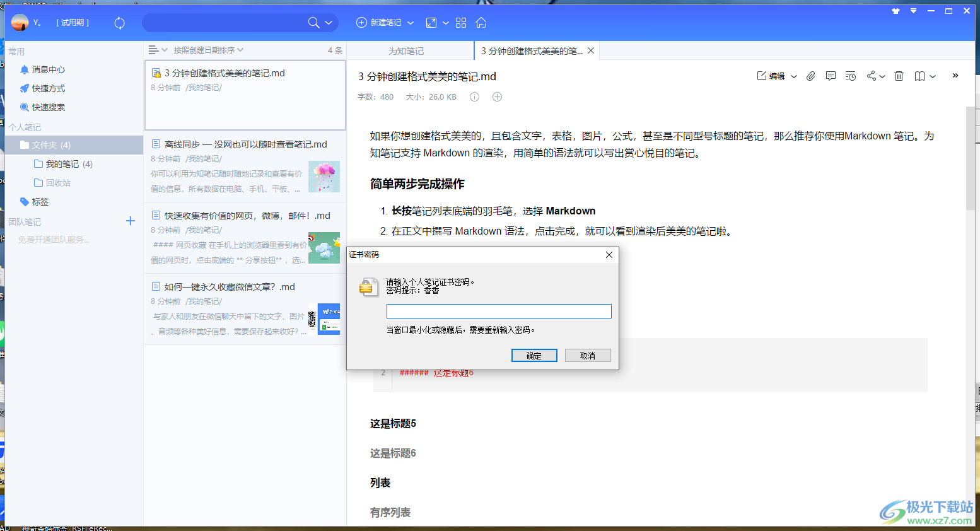Viewport: 980px width, 531px height.
Task: Click 免费开通团队服务 link
Action: 54,240
